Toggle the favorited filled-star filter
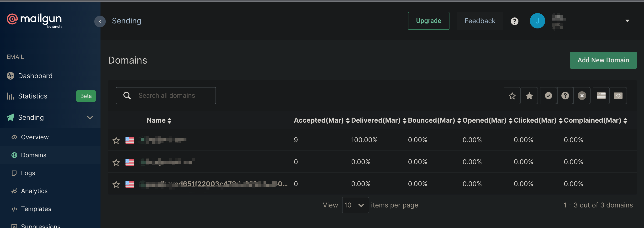The width and height of the screenshot is (644, 228). pos(529,96)
